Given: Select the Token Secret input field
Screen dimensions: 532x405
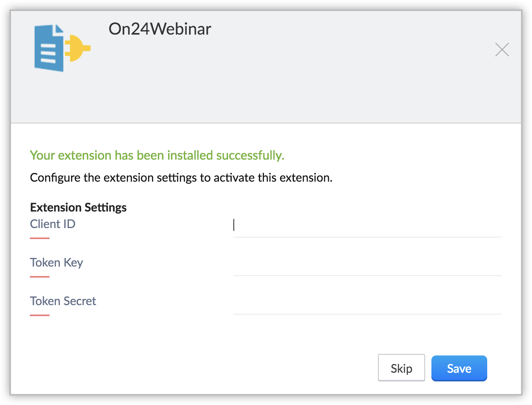Looking at the screenshot, I should coord(367,303).
